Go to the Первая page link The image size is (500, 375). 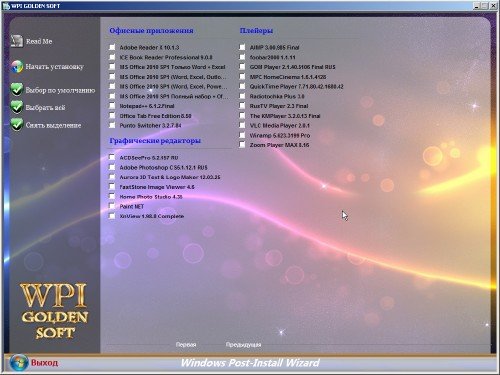pos(186,345)
